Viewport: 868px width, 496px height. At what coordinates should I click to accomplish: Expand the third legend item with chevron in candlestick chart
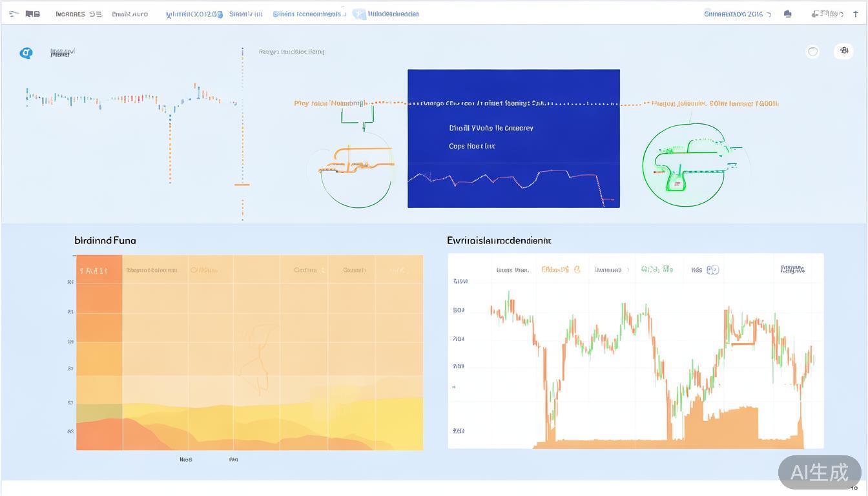[x=611, y=270]
